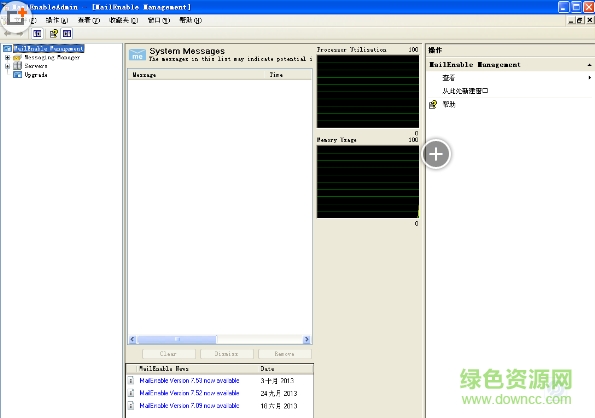595x418 pixels.
Task: Click the Processor Utilization graph
Action: click(368, 91)
